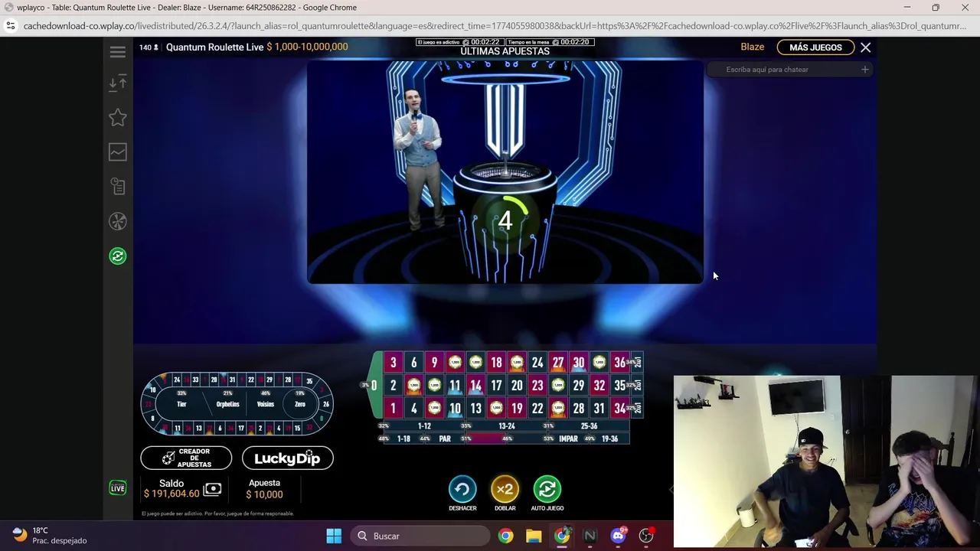Bet on number 22 on the table
The height and width of the screenshot is (551, 980).
537,409
